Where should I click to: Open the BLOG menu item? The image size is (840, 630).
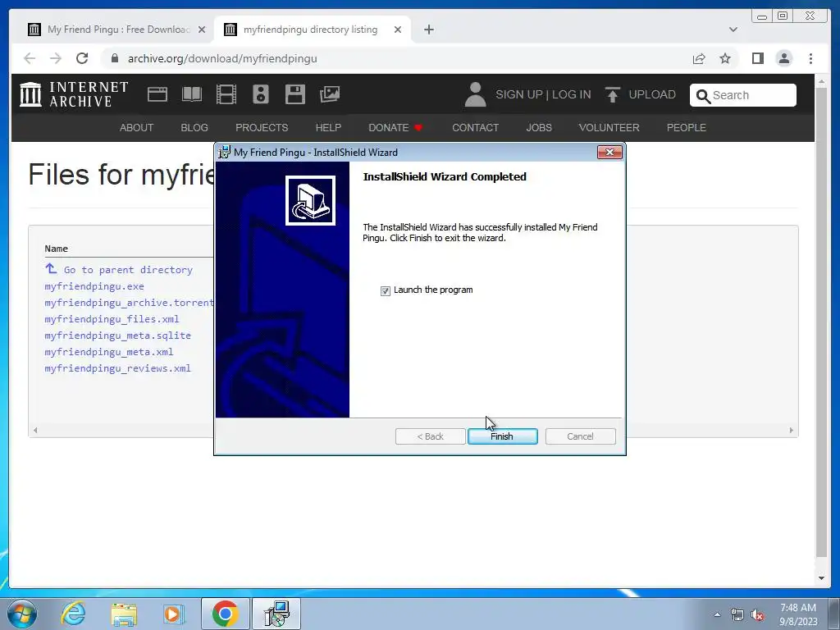[194, 127]
